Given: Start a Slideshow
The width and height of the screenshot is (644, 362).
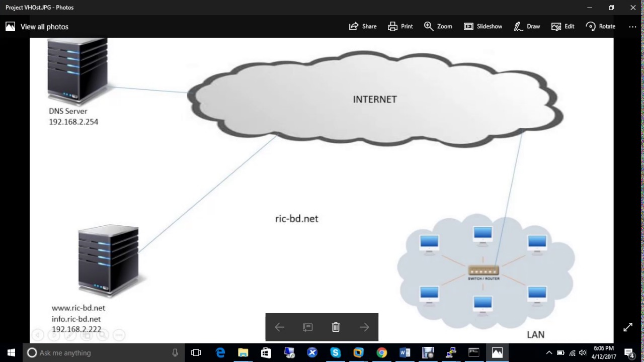Looking at the screenshot, I should coord(483,27).
